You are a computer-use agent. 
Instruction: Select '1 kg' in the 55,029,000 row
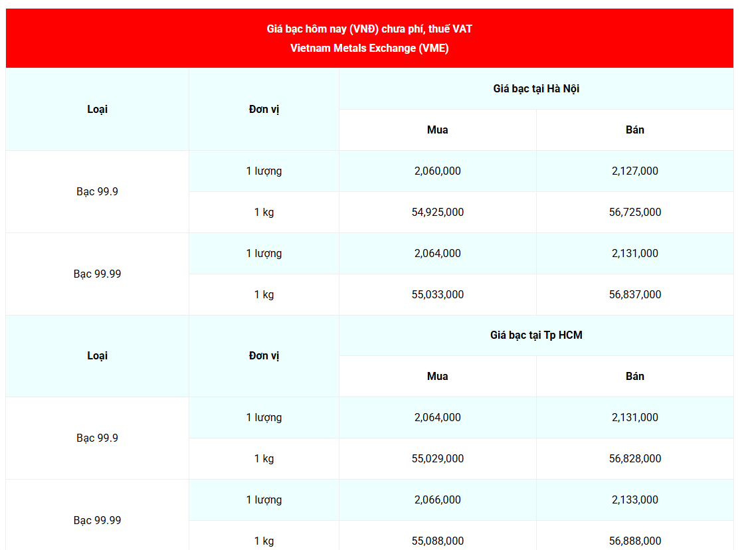point(264,458)
